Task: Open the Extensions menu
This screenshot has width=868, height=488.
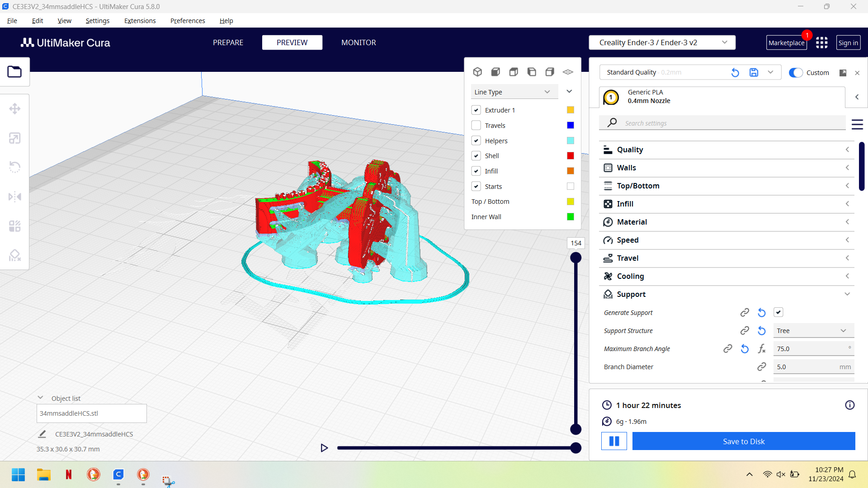Action: tap(140, 21)
